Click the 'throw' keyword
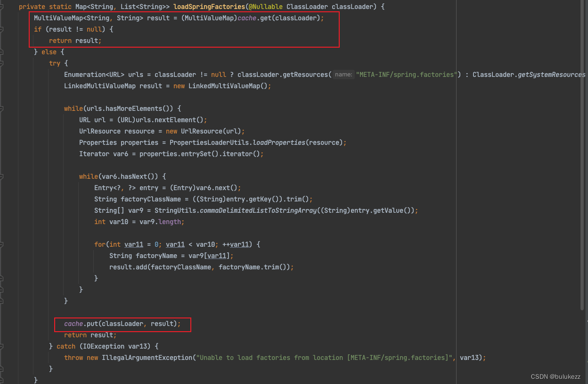The height and width of the screenshot is (384, 588). pos(73,358)
